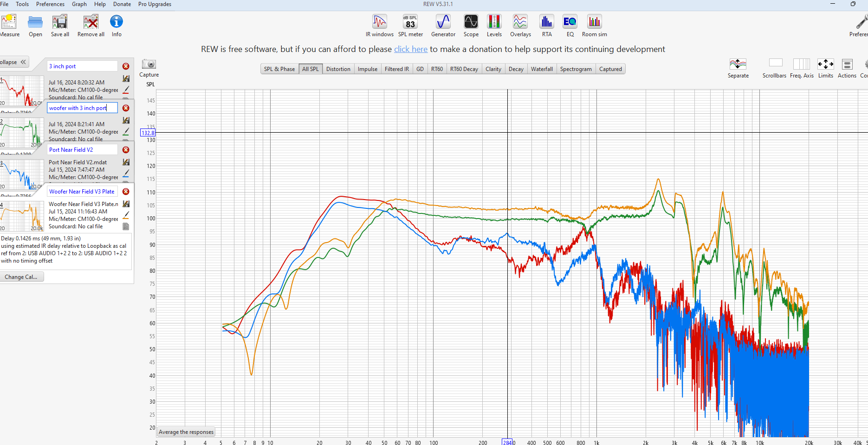Switch to the Impulse tab
Viewport: 868px width, 445px height.
(x=368, y=69)
